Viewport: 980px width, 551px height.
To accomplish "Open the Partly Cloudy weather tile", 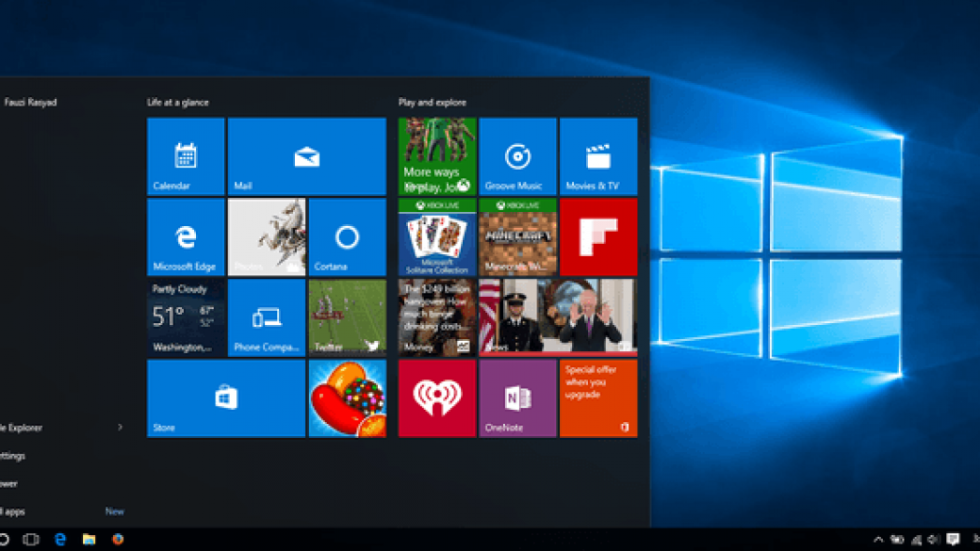I will click(x=186, y=317).
